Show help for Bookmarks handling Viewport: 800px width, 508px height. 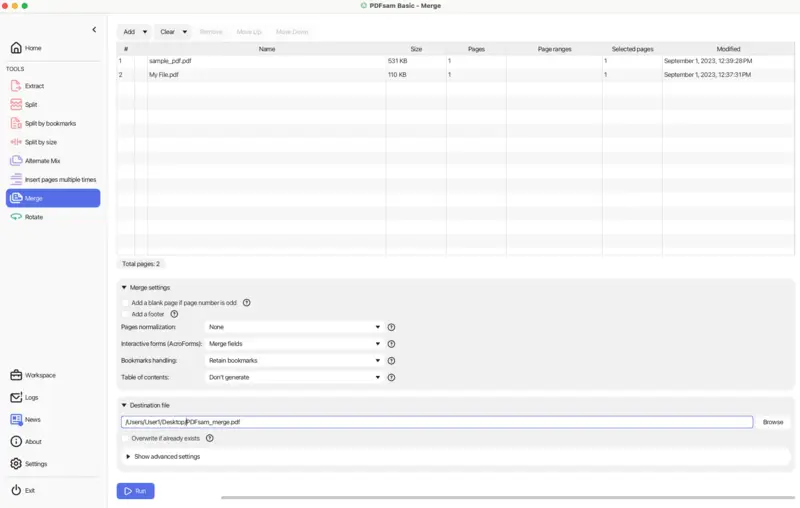point(391,361)
